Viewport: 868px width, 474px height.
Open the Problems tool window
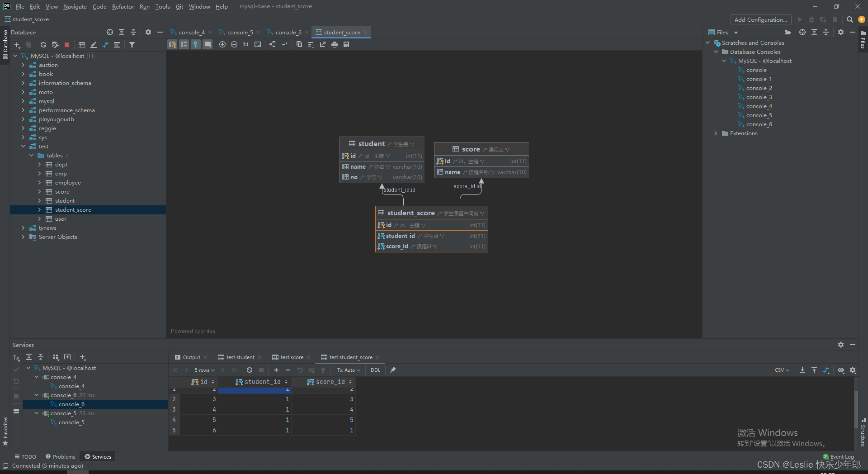point(60,457)
